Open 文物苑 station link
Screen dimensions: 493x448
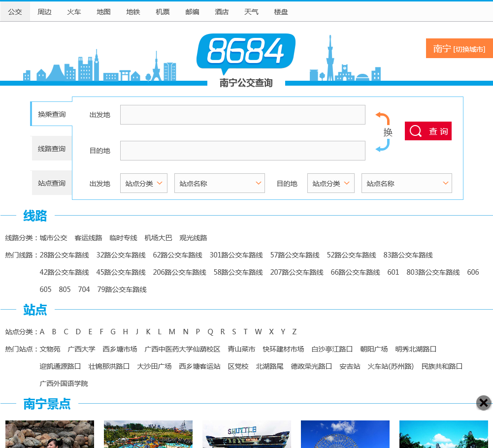pyautogui.click(x=50, y=349)
